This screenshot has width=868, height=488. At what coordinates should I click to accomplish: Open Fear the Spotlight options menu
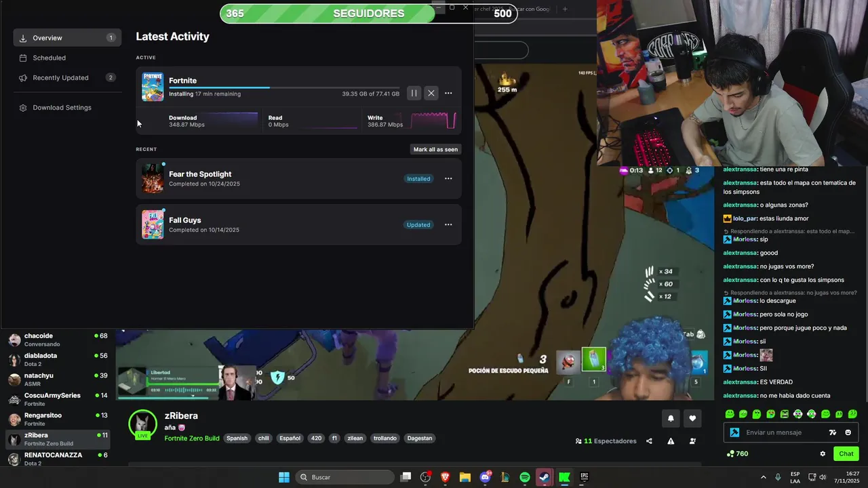coord(448,178)
